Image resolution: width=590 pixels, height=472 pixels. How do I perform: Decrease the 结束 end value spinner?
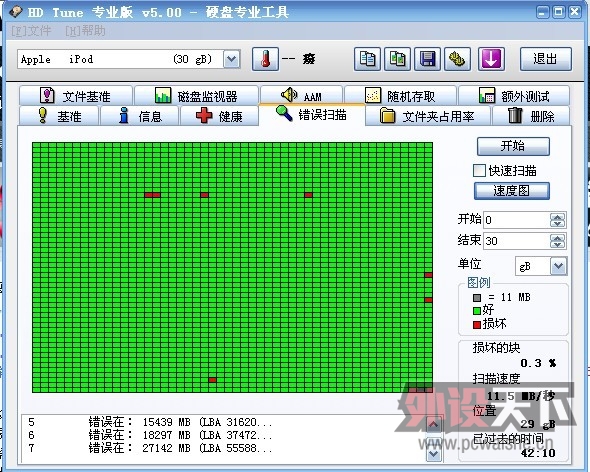point(558,245)
